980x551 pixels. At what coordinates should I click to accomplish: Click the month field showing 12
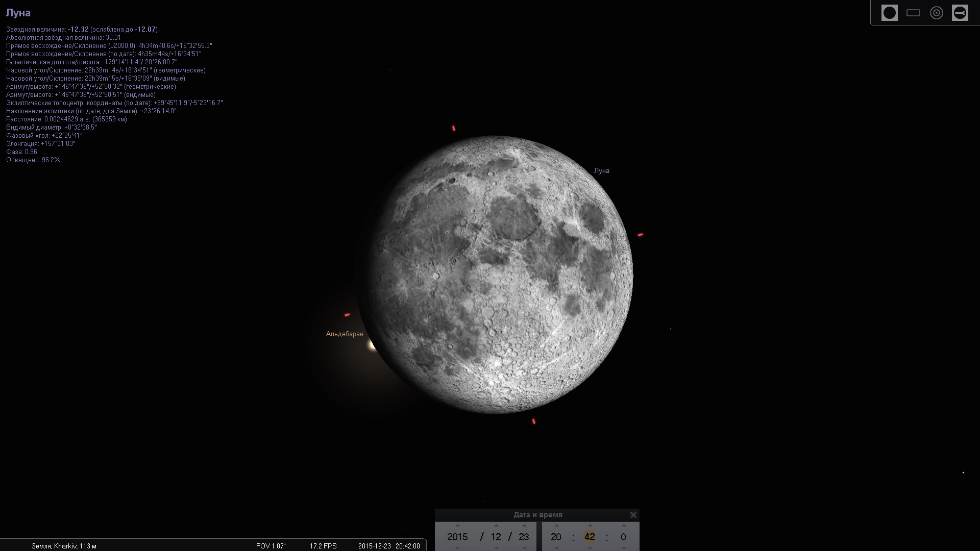coord(496,537)
